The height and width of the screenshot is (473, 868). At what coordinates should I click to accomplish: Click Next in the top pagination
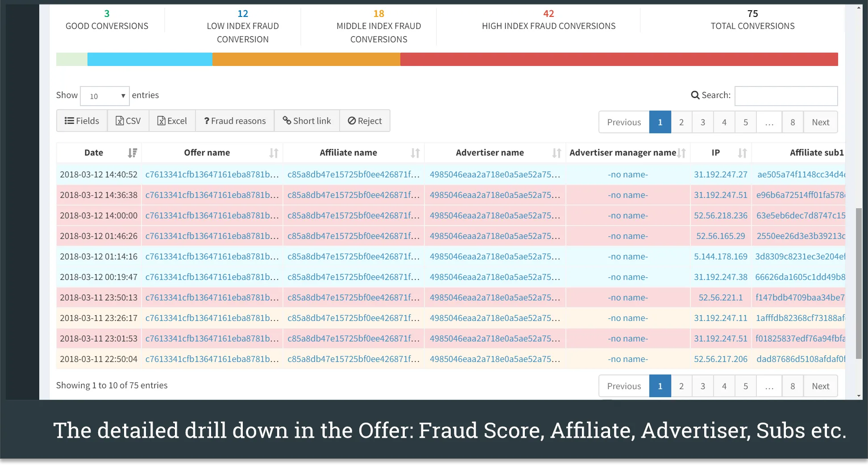[x=820, y=122]
